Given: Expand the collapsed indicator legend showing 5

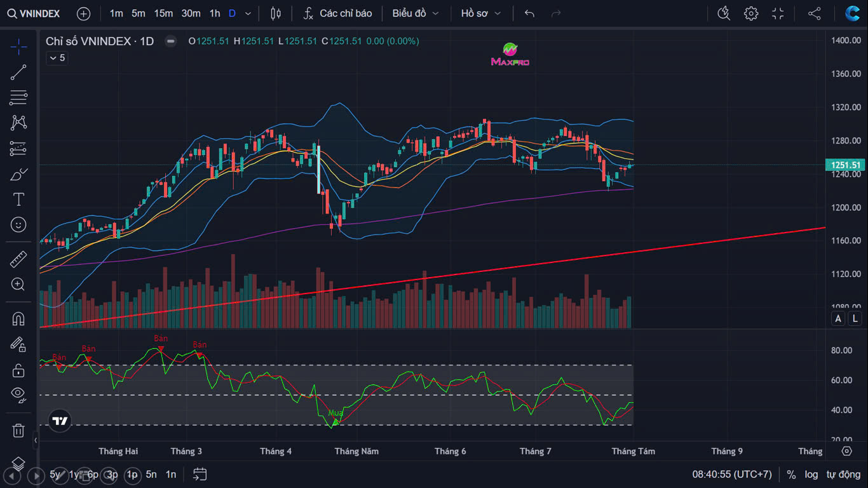Looking at the screenshot, I should point(57,58).
